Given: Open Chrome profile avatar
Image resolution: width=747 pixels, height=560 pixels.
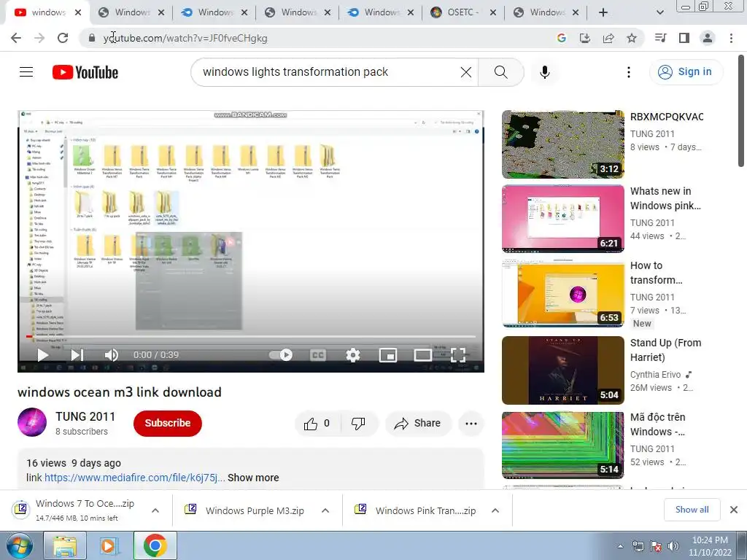Looking at the screenshot, I should coord(708,38).
